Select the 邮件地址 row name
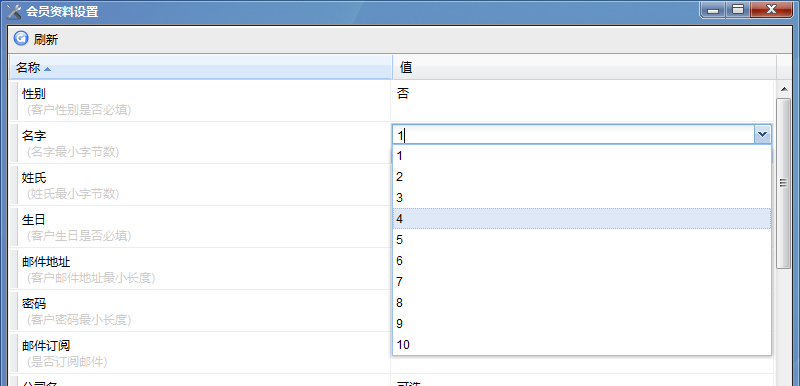 click(x=46, y=262)
